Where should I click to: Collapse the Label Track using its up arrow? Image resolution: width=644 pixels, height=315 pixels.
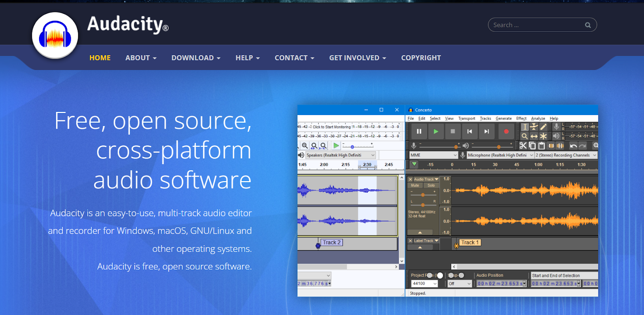pos(420,247)
